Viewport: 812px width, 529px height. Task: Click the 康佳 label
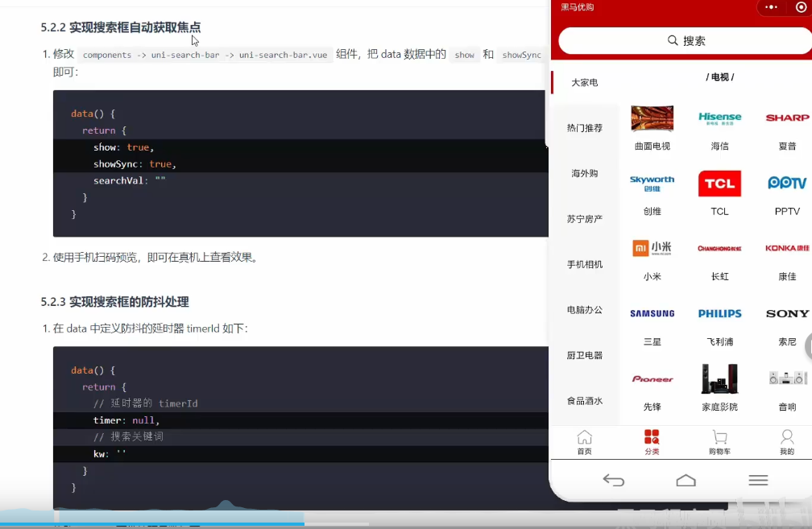[x=787, y=277]
